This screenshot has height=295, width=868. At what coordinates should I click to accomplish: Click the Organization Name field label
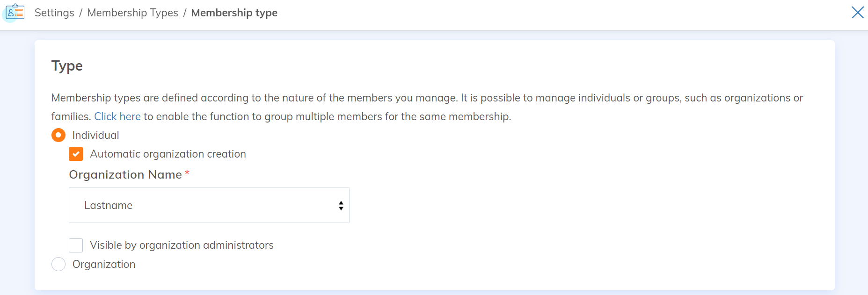125,174
